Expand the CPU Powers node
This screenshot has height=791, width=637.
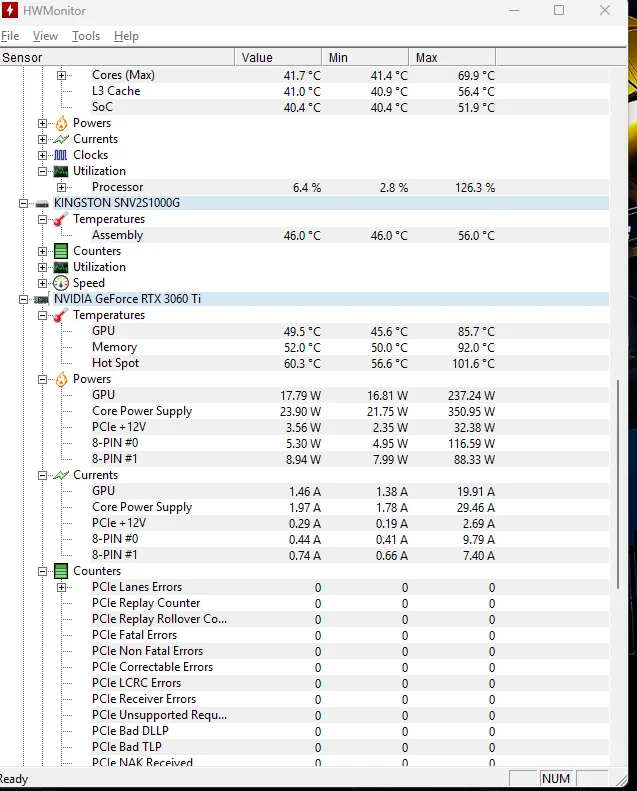point(42,123)
